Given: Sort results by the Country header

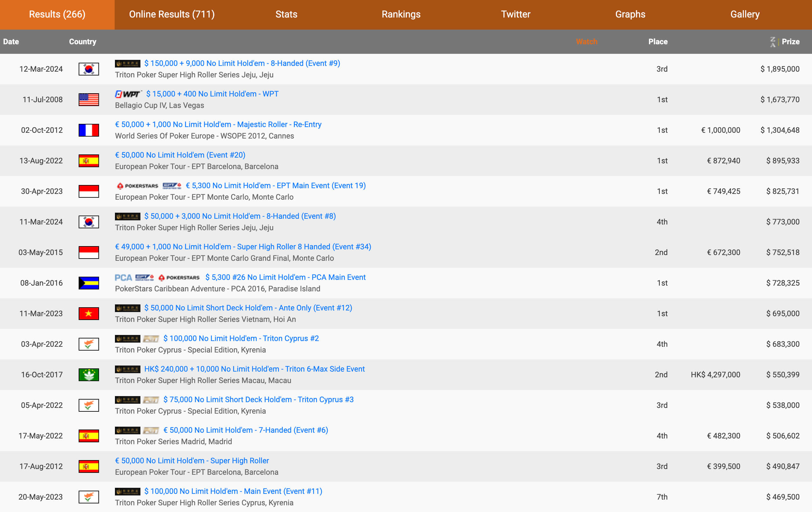Looking at the screenshot, I should (82, 42).
